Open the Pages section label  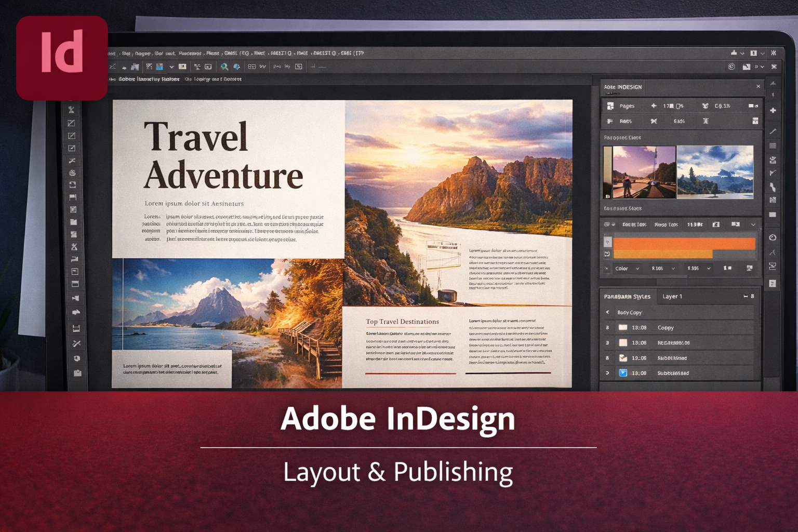[627, 106]
